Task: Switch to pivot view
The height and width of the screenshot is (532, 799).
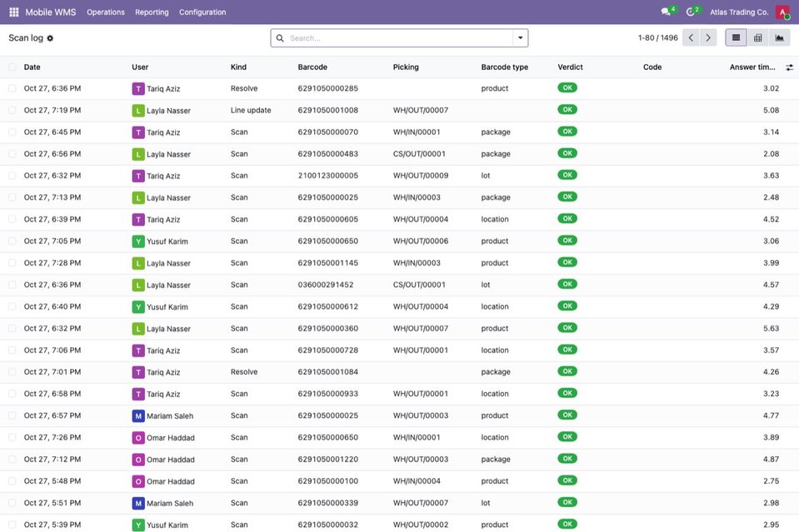Action: pos(757,37)
